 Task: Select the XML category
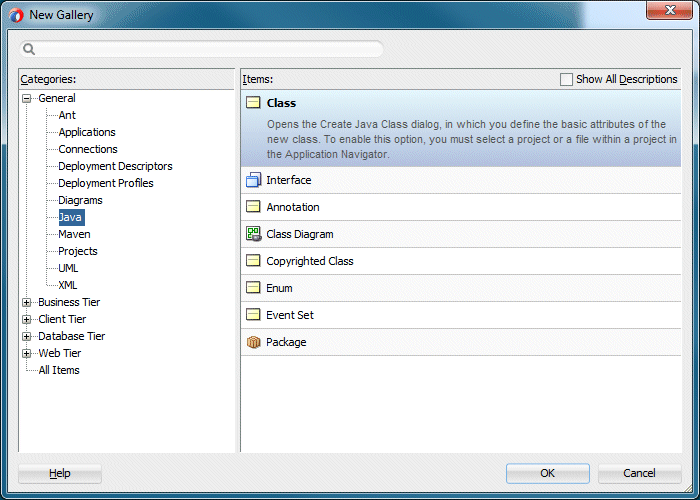pos(67,285)
